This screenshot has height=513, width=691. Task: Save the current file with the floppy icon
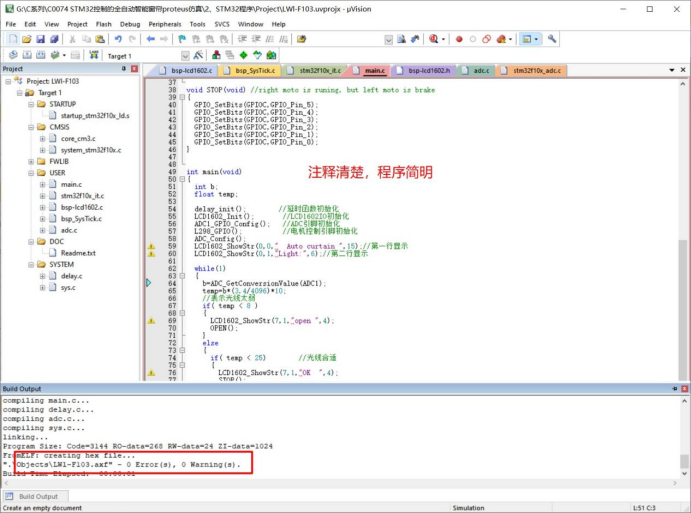tap(41, 39)
